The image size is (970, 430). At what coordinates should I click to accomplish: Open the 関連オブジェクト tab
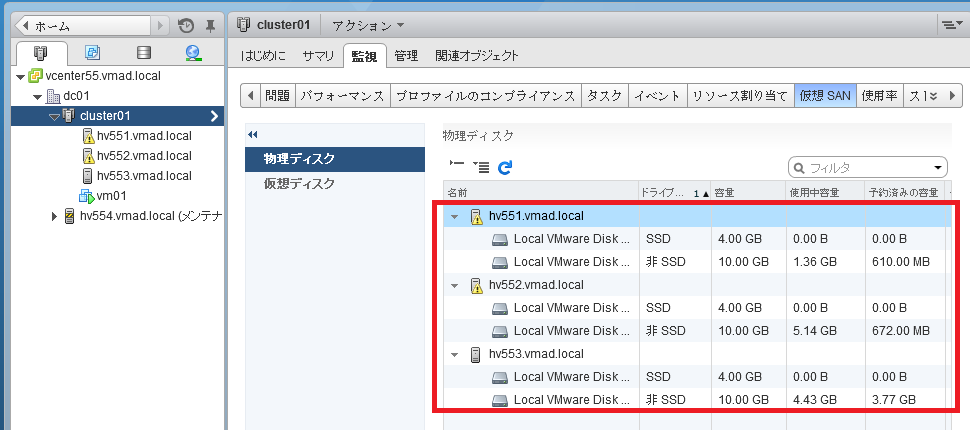476,56
